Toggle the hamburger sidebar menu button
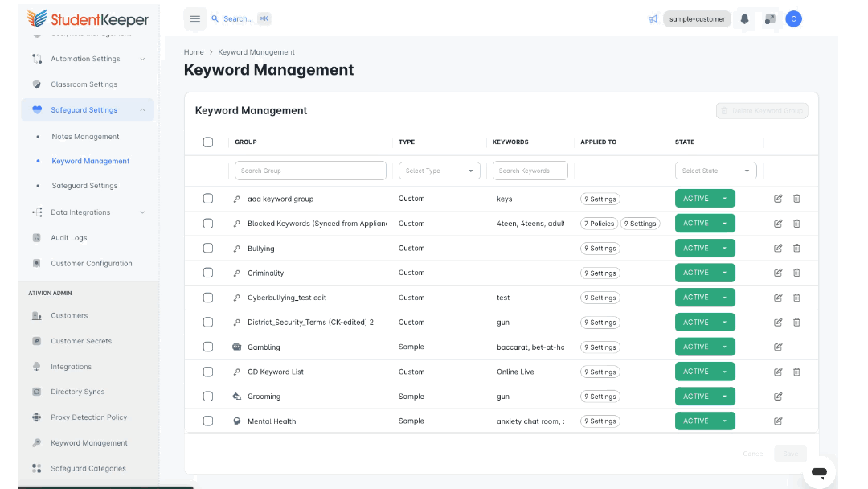 (x=194, y=18)
